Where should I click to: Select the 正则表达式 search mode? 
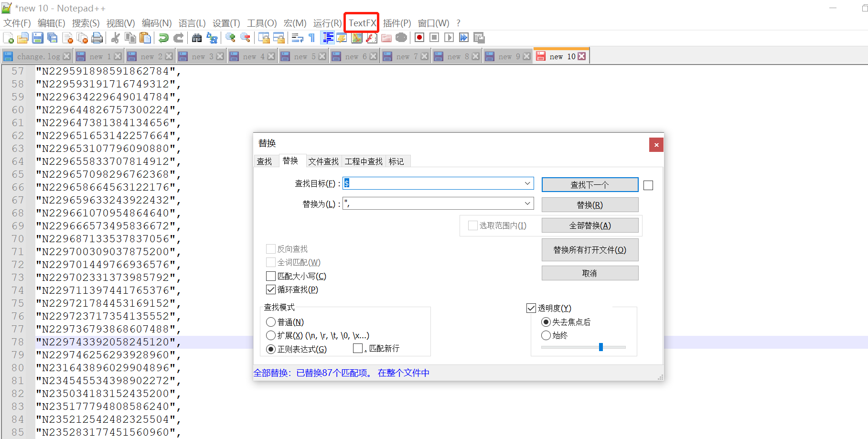(x=271, y=349)
